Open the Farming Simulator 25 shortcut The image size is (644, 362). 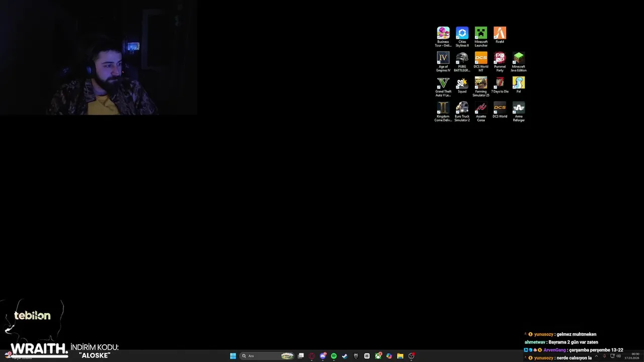coord(481,86)
